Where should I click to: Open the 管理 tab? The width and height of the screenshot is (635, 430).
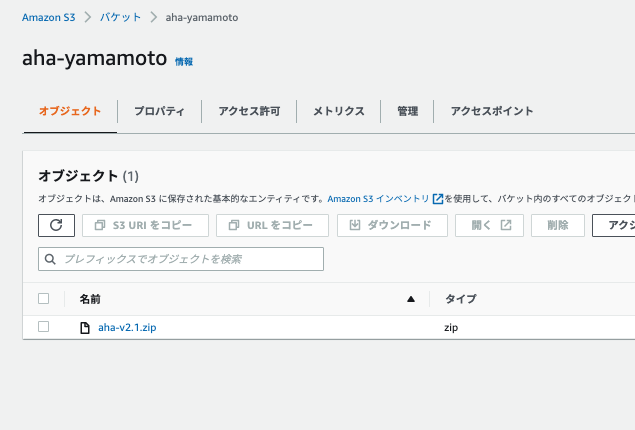point(407,111)
